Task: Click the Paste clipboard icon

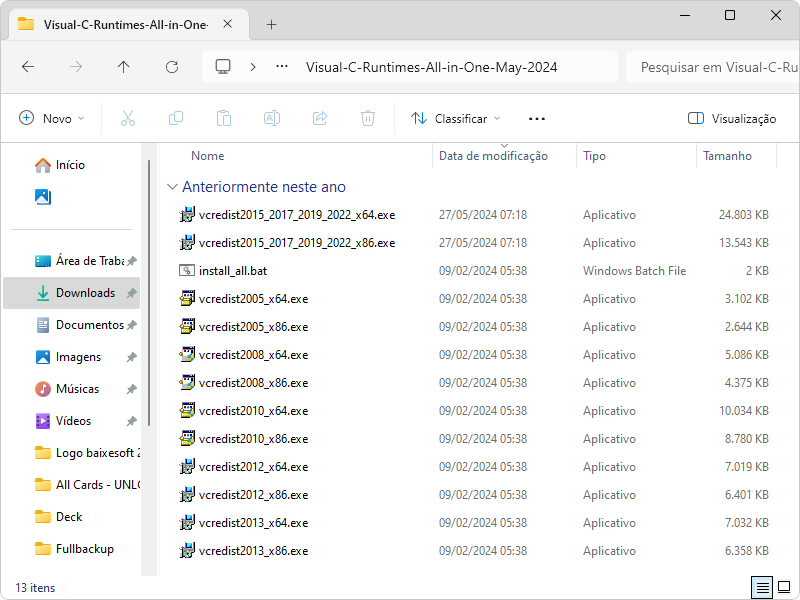Action: coord(223,118)
